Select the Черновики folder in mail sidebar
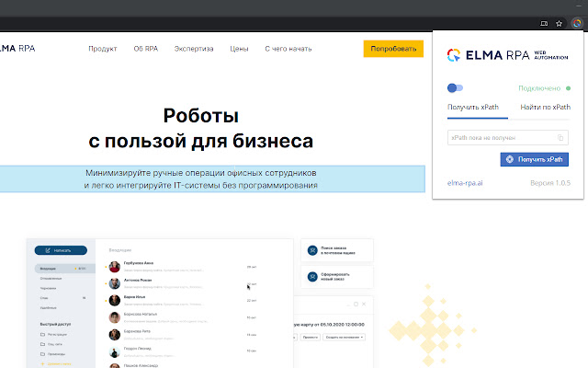Image resolution: width=588 pixels, height=368 pixels. [48, 288]
